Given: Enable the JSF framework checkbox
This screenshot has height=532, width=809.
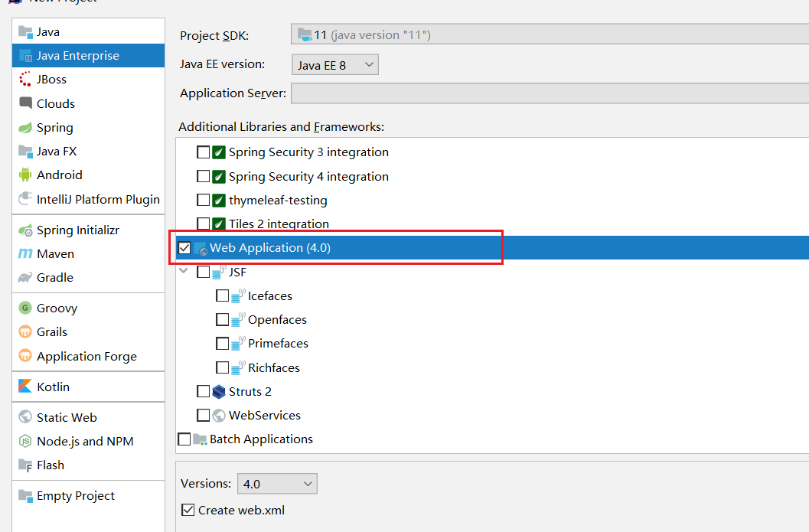Looking at the screenshot, I should [204, 272].
